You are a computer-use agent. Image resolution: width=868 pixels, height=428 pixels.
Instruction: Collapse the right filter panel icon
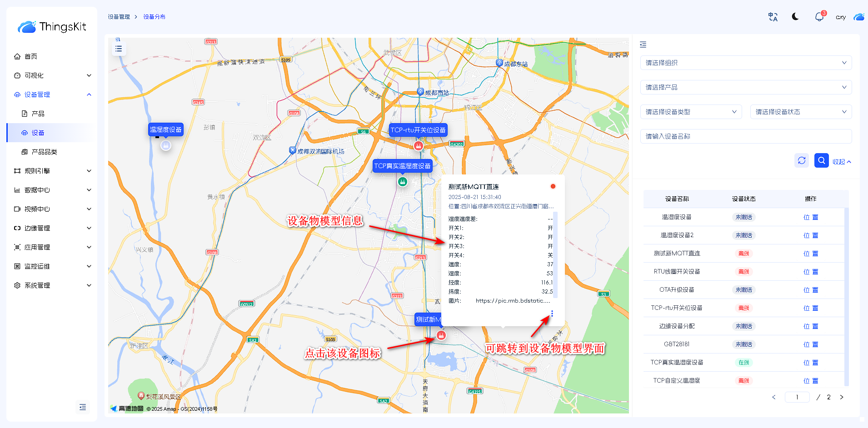pyautogui.click(x=643, y=45)
